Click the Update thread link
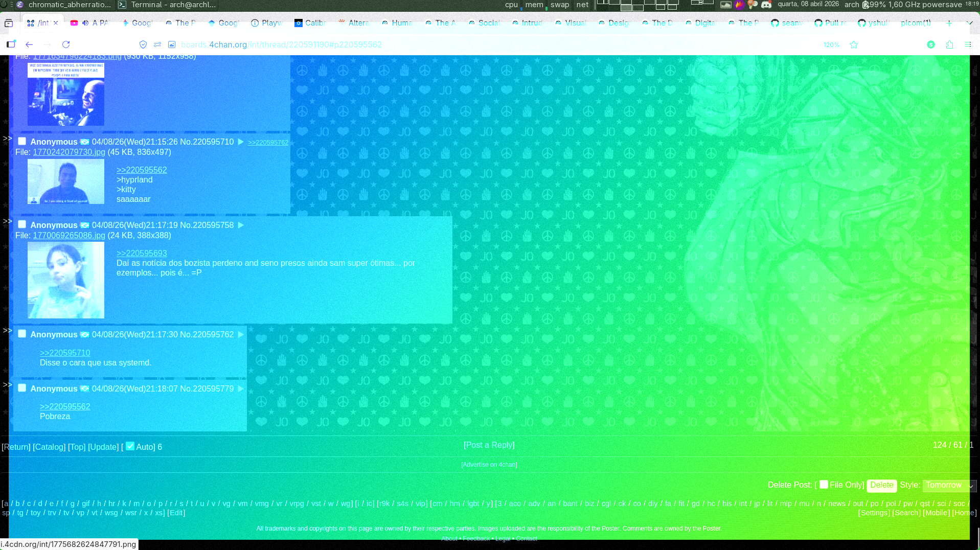The image size is (980, 550). [x=103, y=447]
